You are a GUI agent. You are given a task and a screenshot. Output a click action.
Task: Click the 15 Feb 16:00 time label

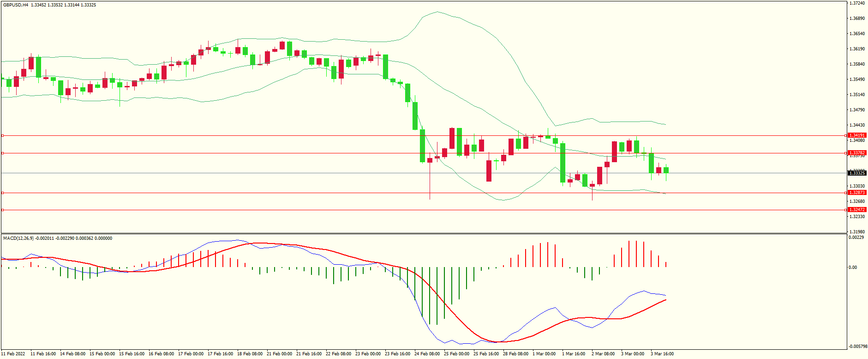tap(132, 354)
